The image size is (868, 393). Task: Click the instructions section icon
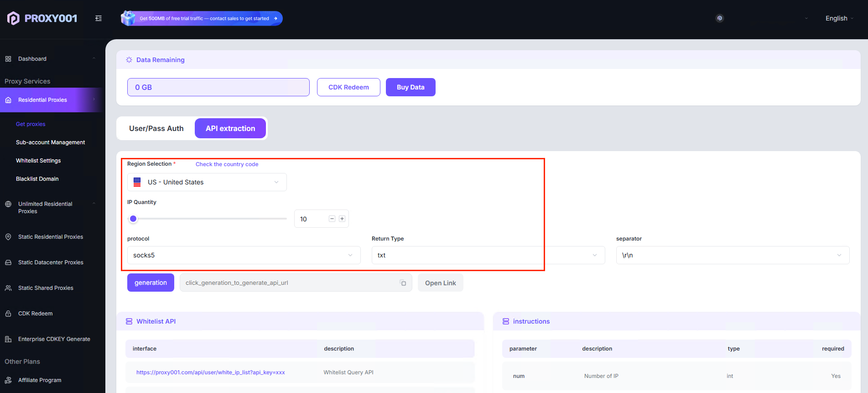click(506, 321)
